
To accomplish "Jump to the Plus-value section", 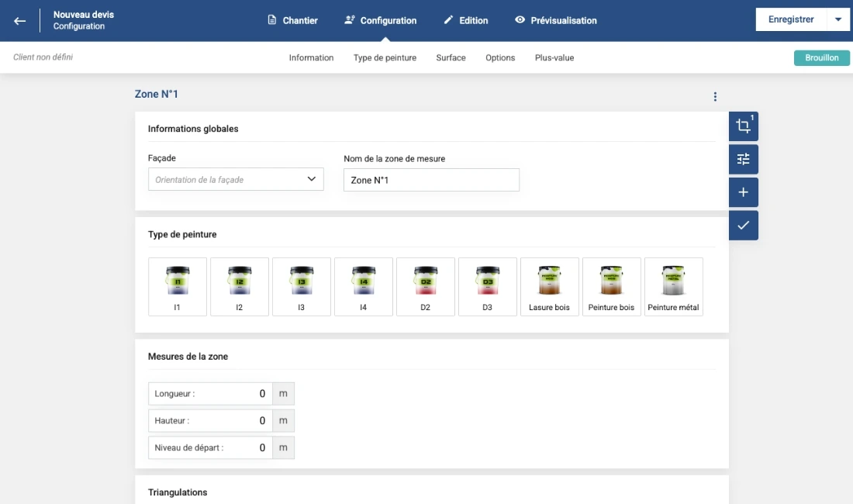I will 554,58.
